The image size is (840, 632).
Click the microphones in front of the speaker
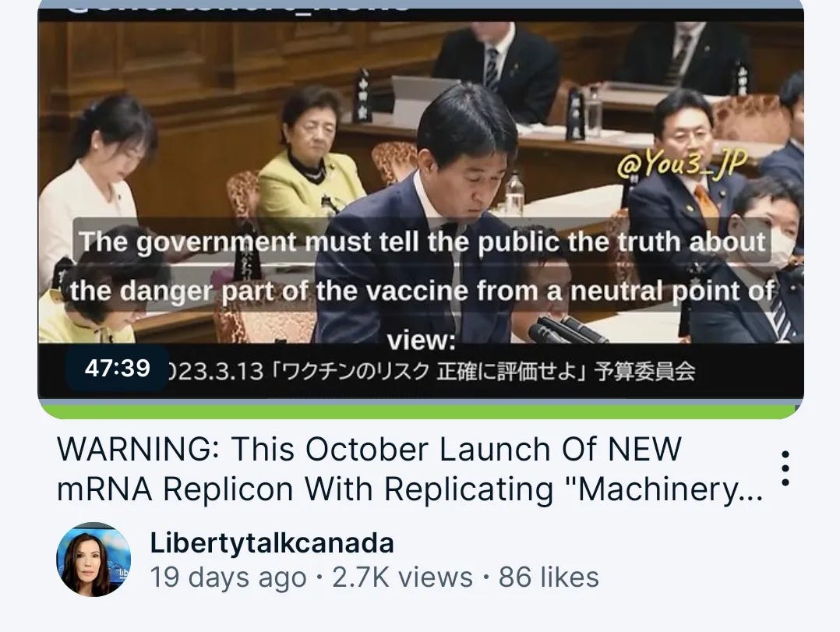point(568,330)
